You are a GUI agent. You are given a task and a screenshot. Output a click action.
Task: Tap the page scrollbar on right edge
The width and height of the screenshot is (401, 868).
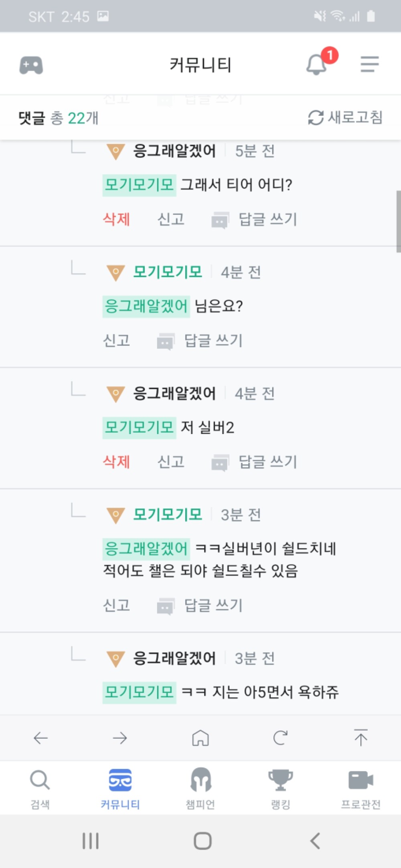pos(399,221)
